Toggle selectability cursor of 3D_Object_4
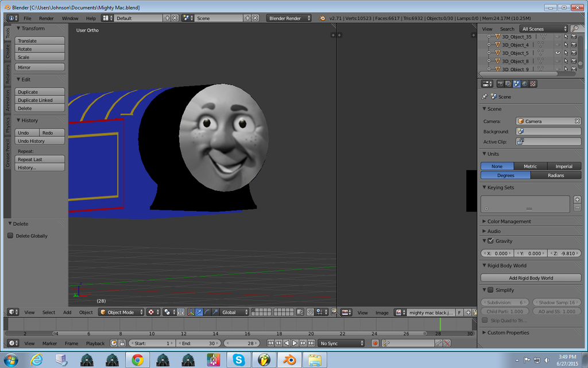 coord(566,45)
